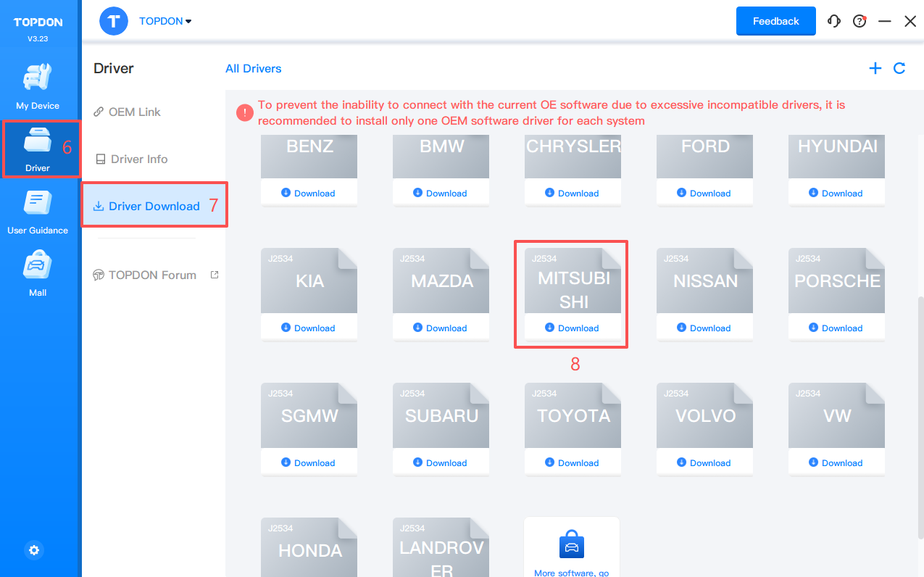
Task: Refresh the driver list
Action: [x=899, y=68]
